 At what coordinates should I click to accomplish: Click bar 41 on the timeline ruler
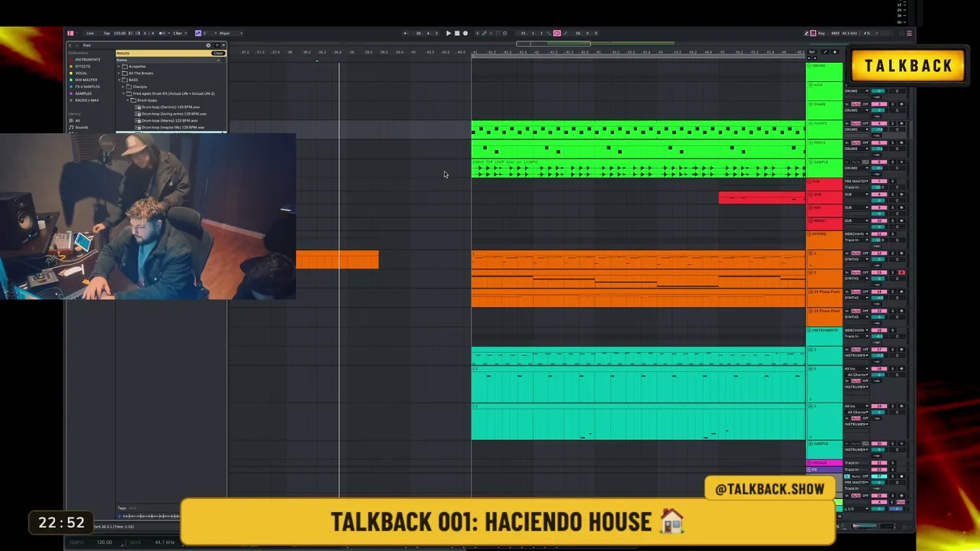pyautogui.click(x=475, y=52)
